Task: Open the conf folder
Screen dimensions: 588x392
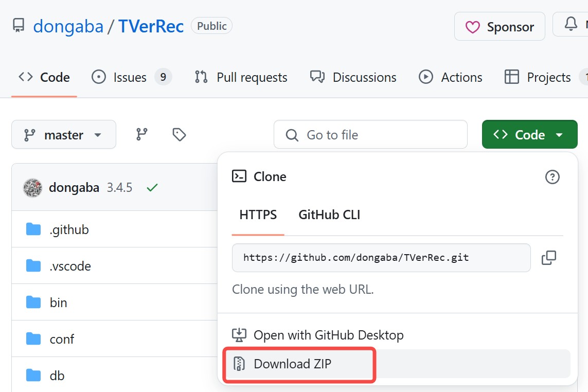Action: (x=62, y=339)
